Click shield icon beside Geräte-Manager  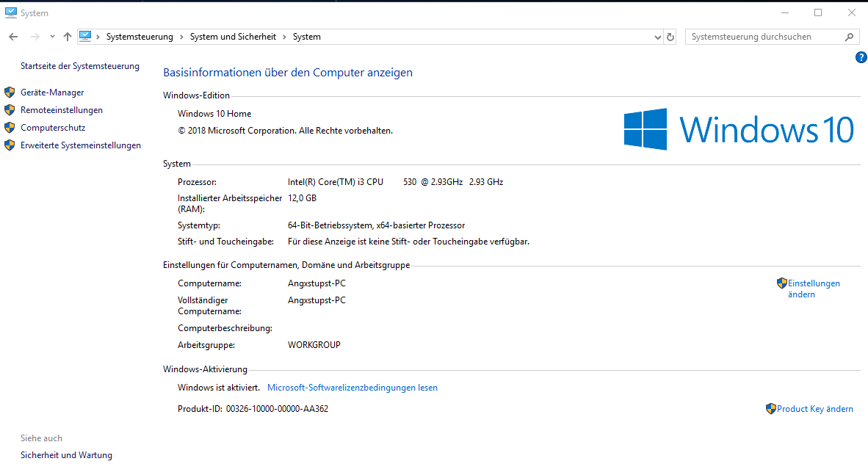(x=10, y=93)
